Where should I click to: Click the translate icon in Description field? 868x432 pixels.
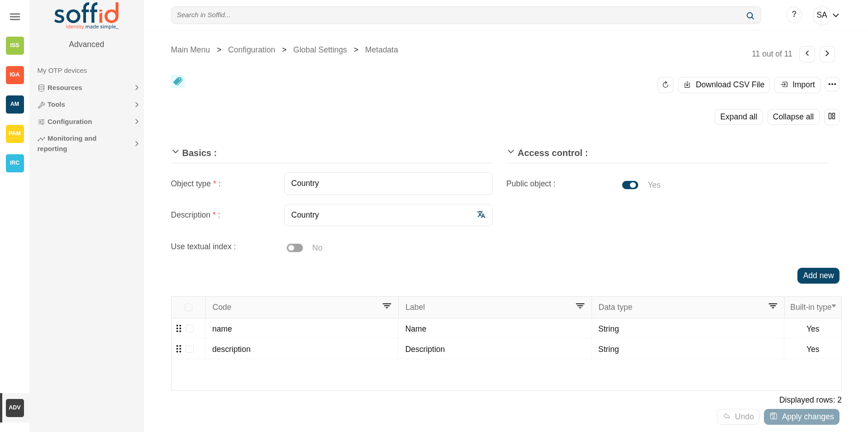click(481, 215)
